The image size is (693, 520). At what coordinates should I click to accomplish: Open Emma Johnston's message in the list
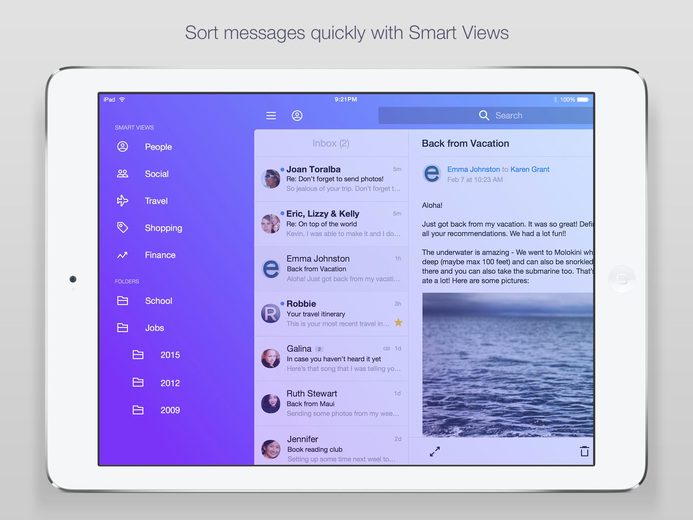coord(331,268)
